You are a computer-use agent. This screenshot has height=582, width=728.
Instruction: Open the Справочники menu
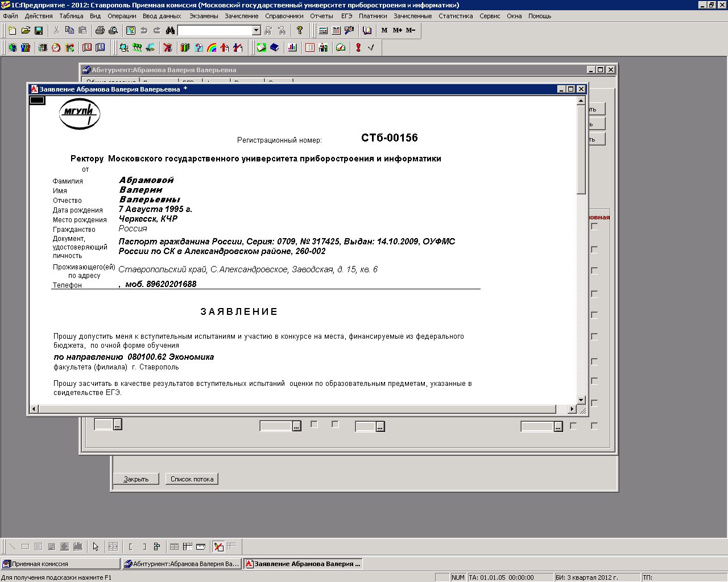tap(284, 16)
